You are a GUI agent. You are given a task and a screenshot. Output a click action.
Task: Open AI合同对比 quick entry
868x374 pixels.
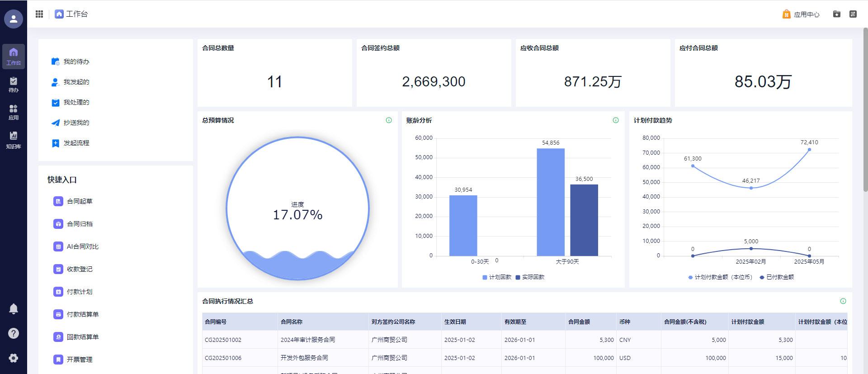point(82,246)
